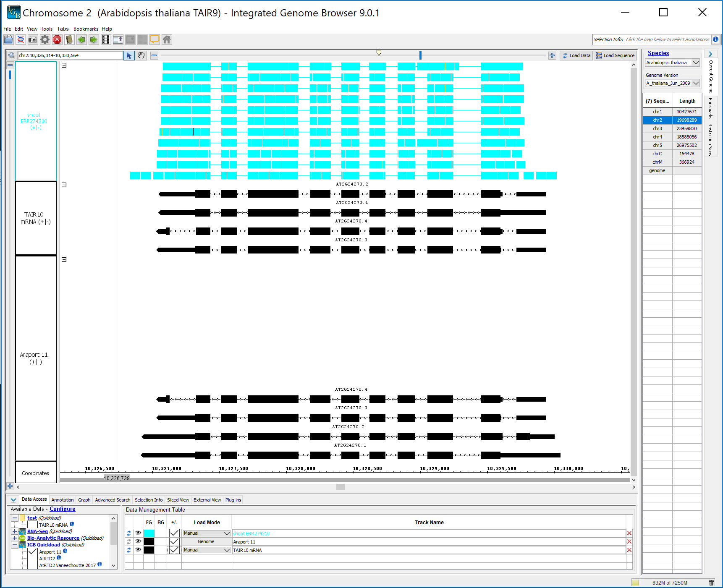
Task: Click the camera snapshot icon
Action: 33,40
